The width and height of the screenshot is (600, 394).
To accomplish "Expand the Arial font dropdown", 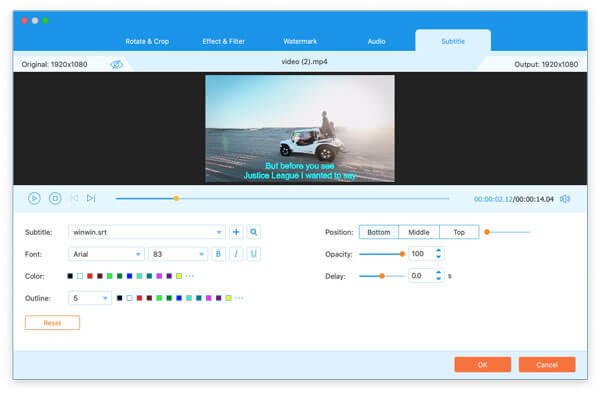I will pyautogui.click(x=106, y=254).
